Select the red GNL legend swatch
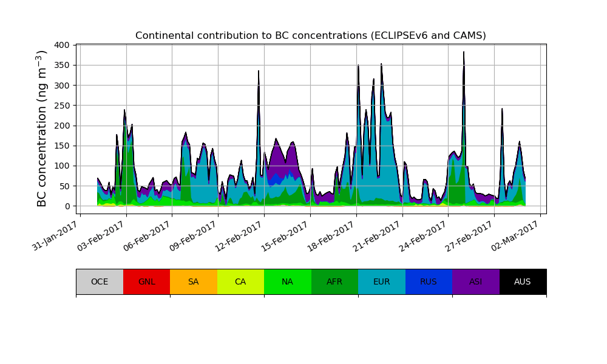Screen dimensions: 607x364 [146, 281]
